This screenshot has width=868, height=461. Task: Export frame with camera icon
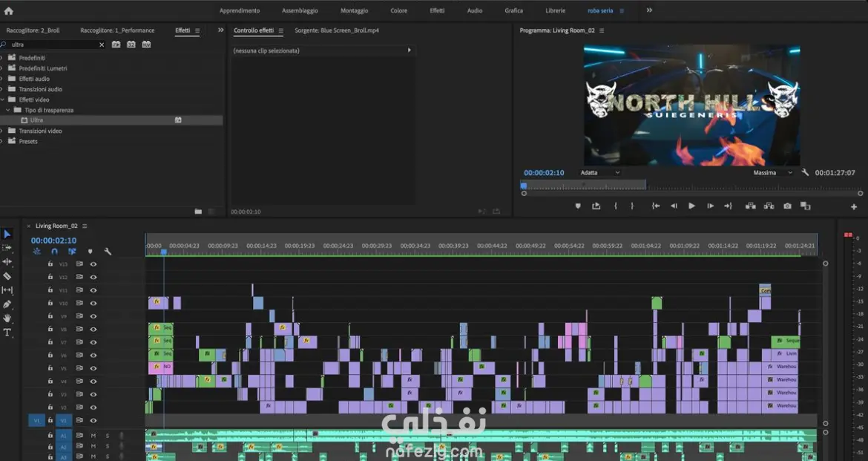(787, 206)
